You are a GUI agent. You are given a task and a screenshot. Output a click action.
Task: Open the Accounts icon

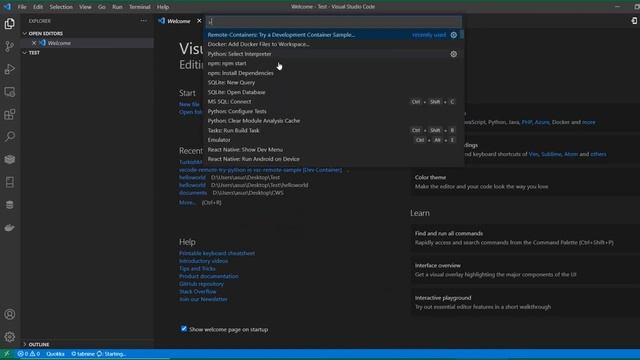[x=10, y=314]
